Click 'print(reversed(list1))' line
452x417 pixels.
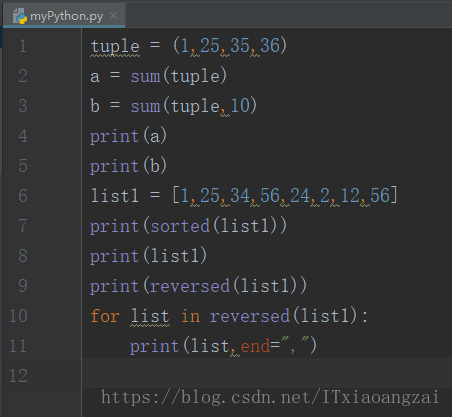[199, 286]
